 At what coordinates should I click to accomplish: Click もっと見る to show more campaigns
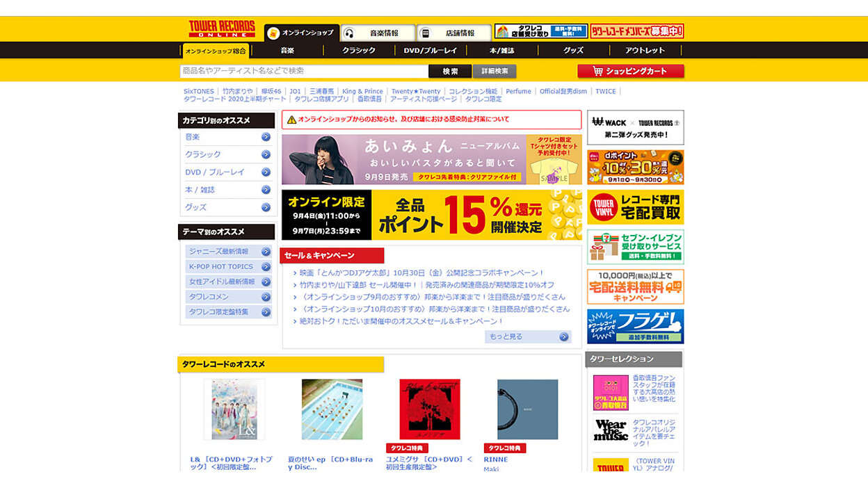pyautogui.click(x=528, y=337)
